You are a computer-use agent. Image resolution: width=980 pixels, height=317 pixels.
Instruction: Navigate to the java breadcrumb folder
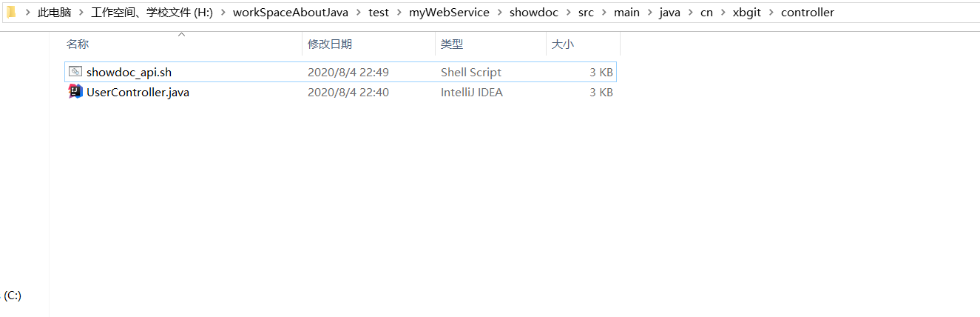[x=670, y=13]
